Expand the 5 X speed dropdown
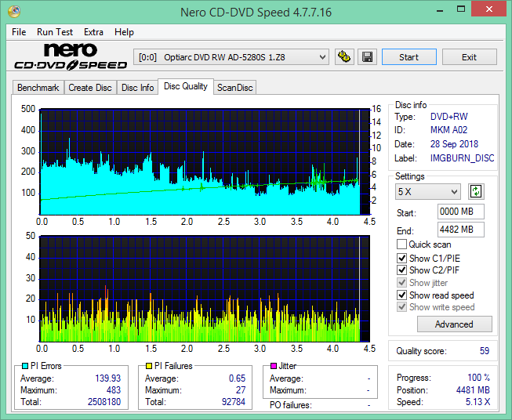The width and height of the screenshot is (512, 420). (x=428, y=191)
